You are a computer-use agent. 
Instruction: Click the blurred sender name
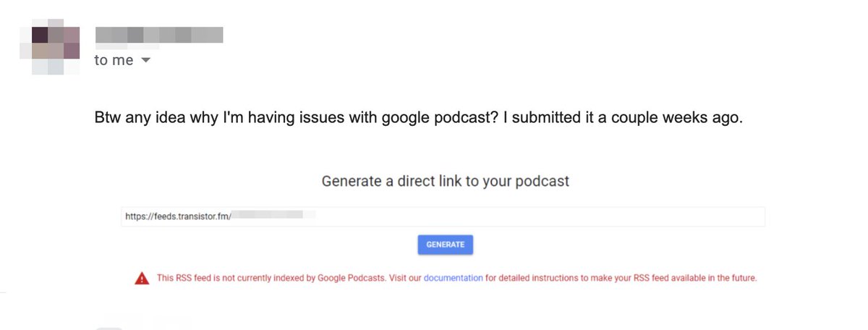coord(158,34)
